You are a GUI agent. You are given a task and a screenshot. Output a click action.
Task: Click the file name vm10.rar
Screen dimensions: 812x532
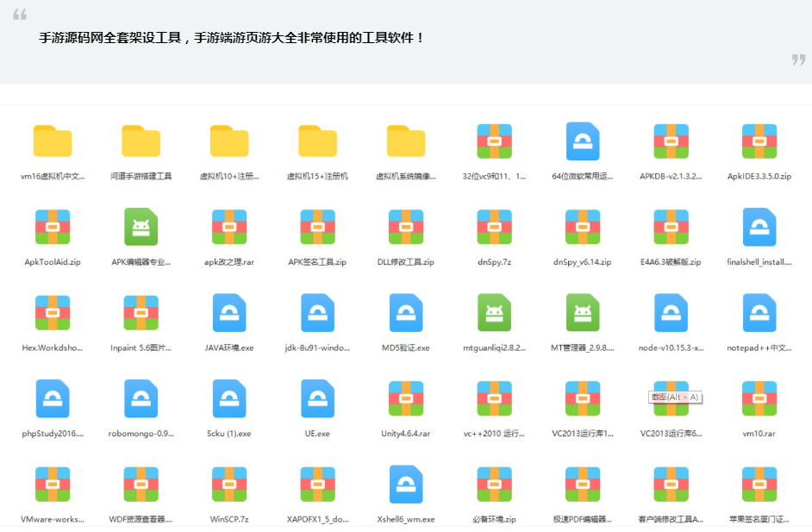click(759, 434)
